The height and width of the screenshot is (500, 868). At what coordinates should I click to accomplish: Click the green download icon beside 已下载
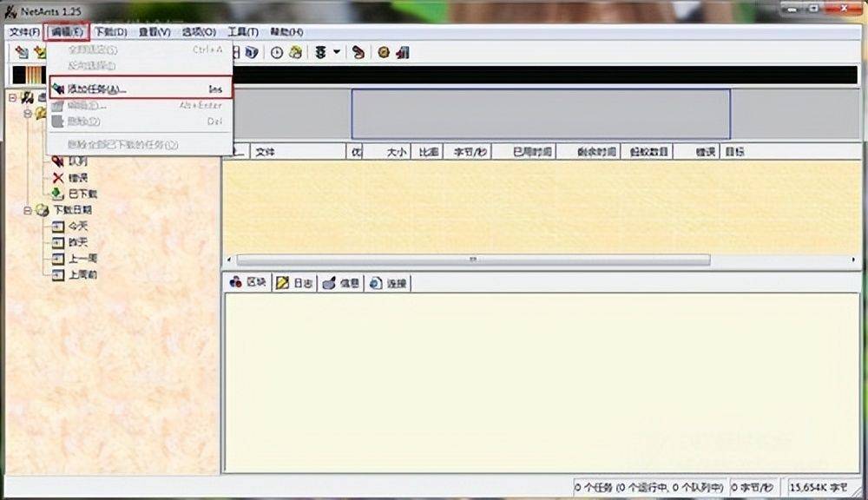[x=58, y=194]
